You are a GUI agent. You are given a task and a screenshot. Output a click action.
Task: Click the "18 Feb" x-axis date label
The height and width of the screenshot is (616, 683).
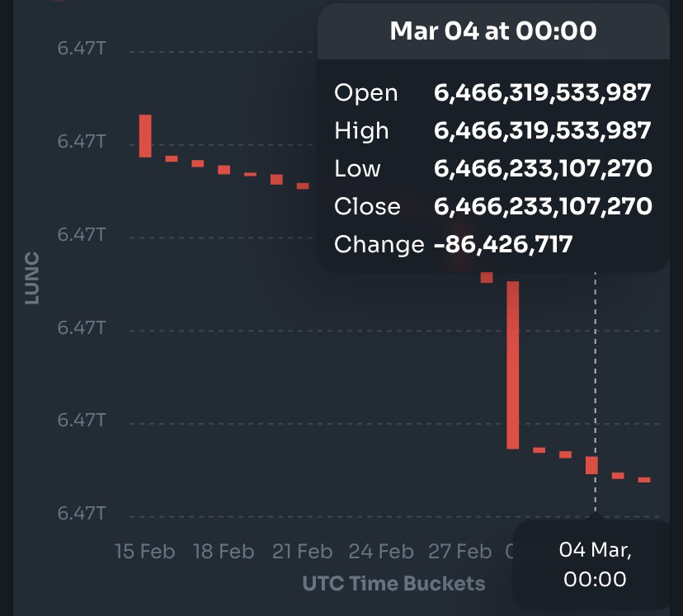click(x=224, y=551)
